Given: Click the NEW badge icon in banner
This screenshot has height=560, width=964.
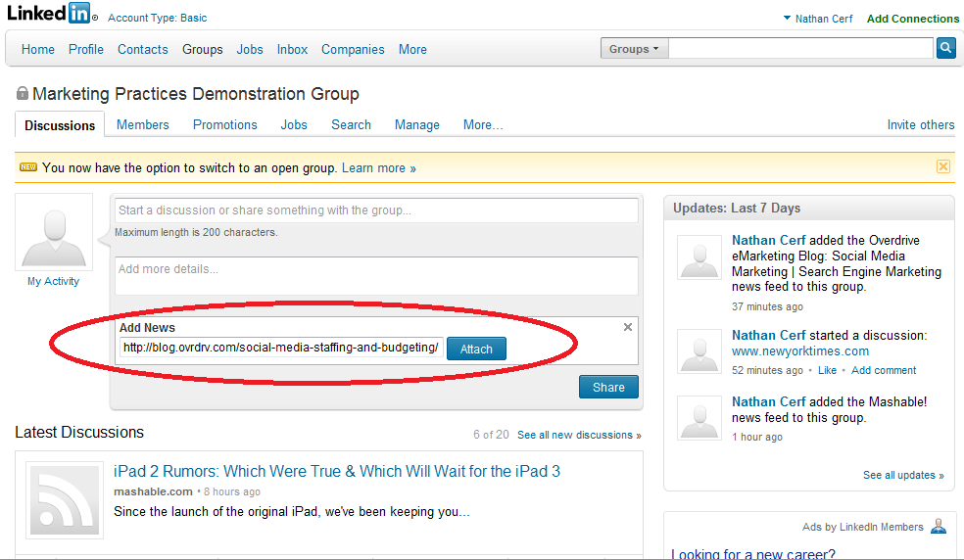Looking at the screenshot, I should (x=28, y=167).
